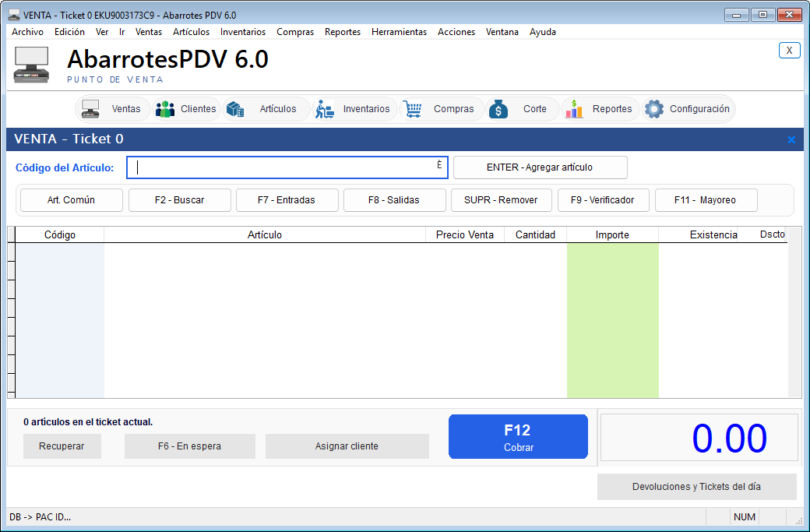The height and width of the screenshot is (532, 810).
Task: Click the Dscto column header
Action: pos(762,235)
